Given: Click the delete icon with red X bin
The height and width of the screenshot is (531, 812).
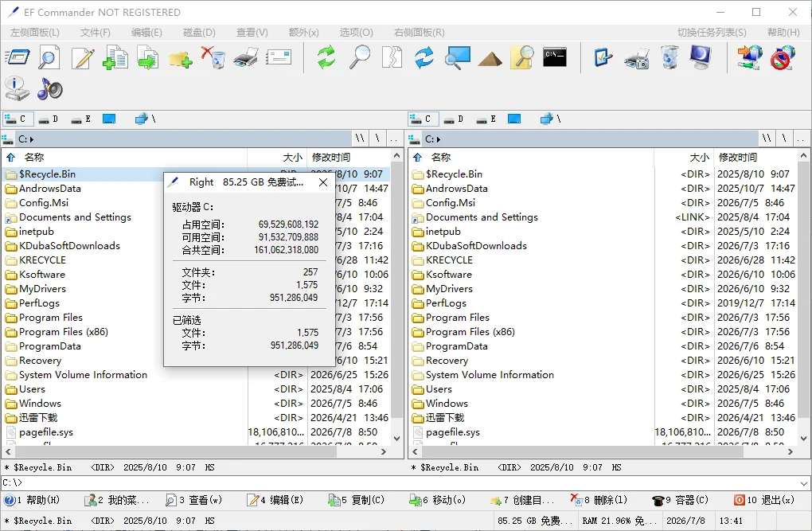Looking at the screenshot, I should 213,57.
